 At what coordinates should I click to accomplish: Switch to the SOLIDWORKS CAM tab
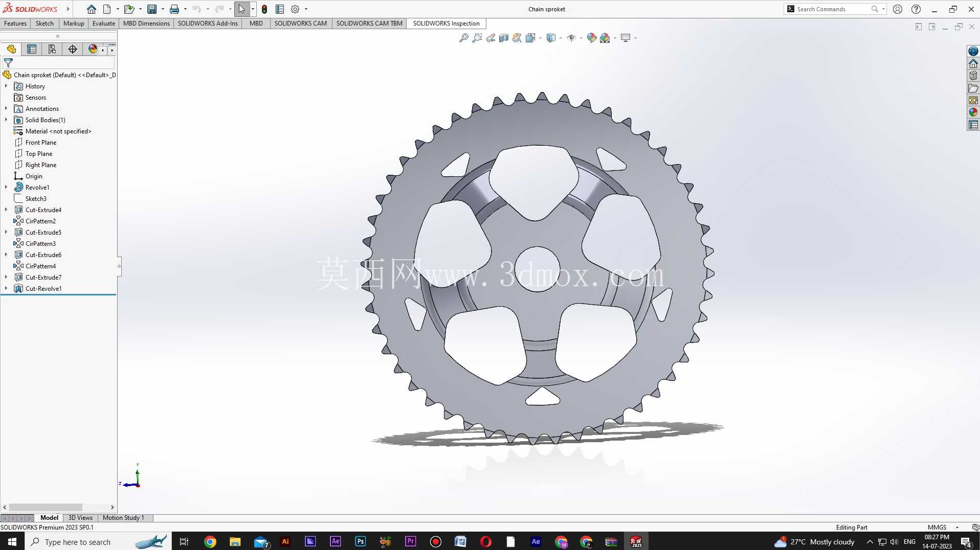pyautogui.click(x=301, y=24)
